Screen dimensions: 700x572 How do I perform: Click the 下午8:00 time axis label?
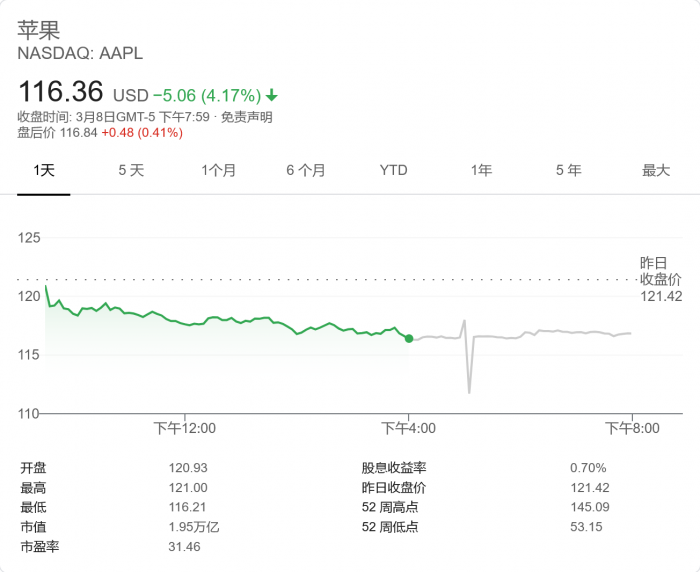click(633, 428)
